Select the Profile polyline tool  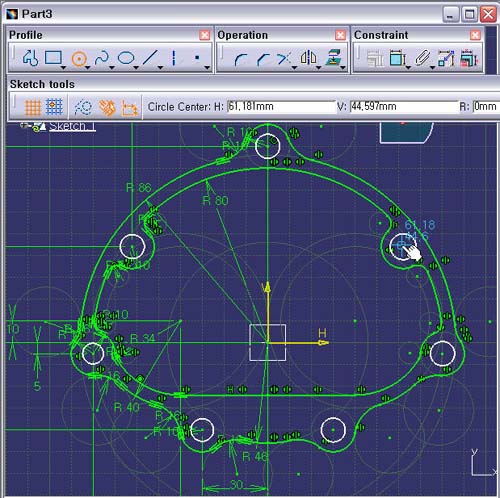point(30,58)
